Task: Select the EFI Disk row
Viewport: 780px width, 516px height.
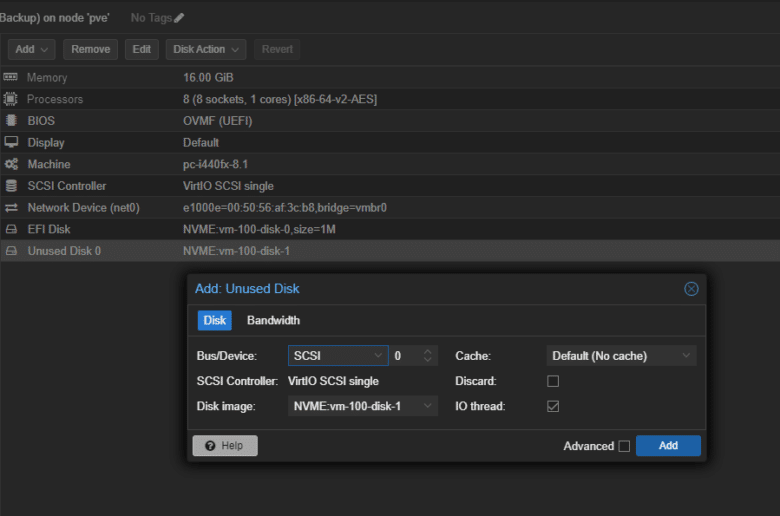Action: [390, 229]
